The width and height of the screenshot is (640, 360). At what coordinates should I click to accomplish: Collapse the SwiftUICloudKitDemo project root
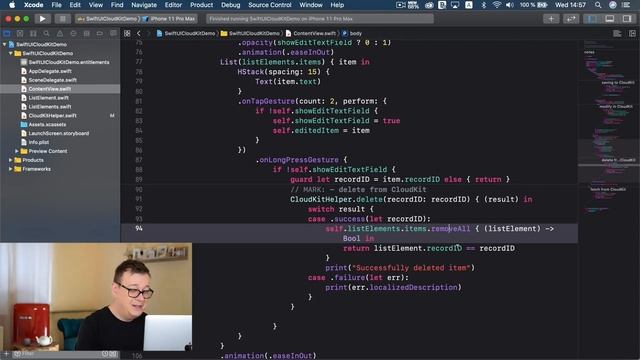click(4, 44)
